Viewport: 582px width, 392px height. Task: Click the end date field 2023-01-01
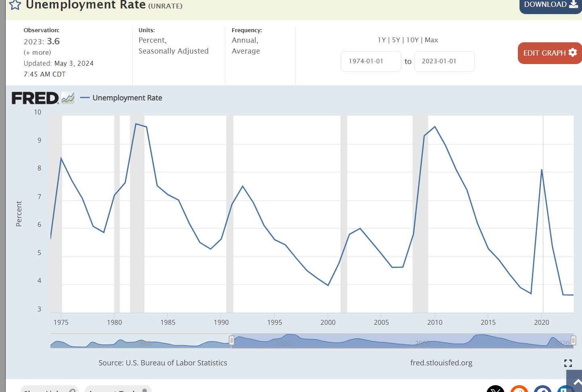444,61
